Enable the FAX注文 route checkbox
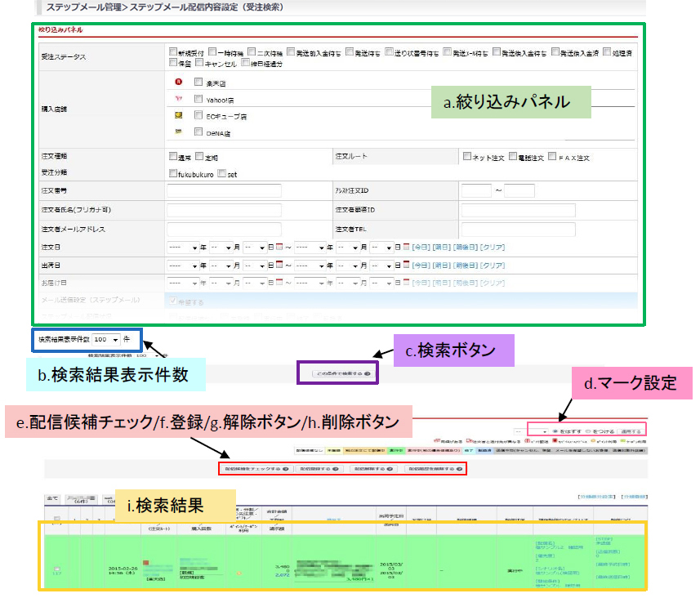 point(552,156)
